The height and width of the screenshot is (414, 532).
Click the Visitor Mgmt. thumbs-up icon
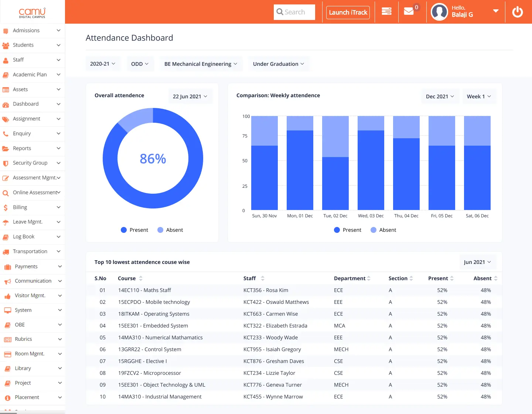tap(7, 296)
